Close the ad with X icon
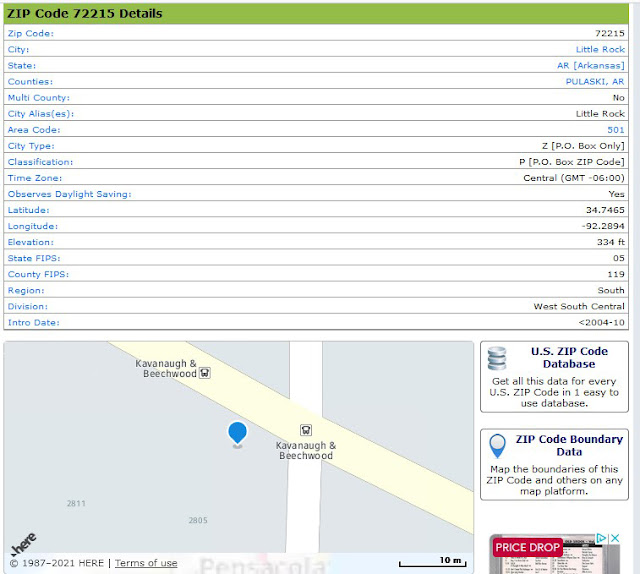This screenshot has width=640, height=574. (x=615, y=538)
